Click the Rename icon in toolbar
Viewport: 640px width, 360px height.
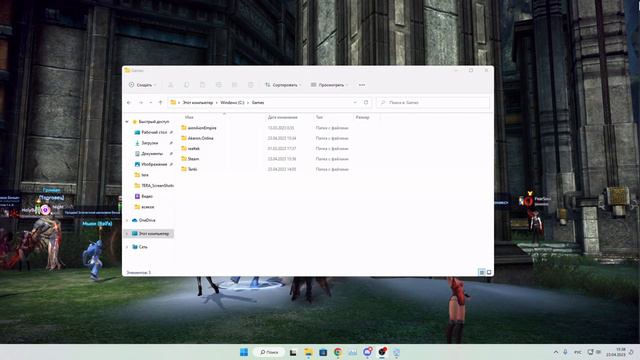pos(219,85)
